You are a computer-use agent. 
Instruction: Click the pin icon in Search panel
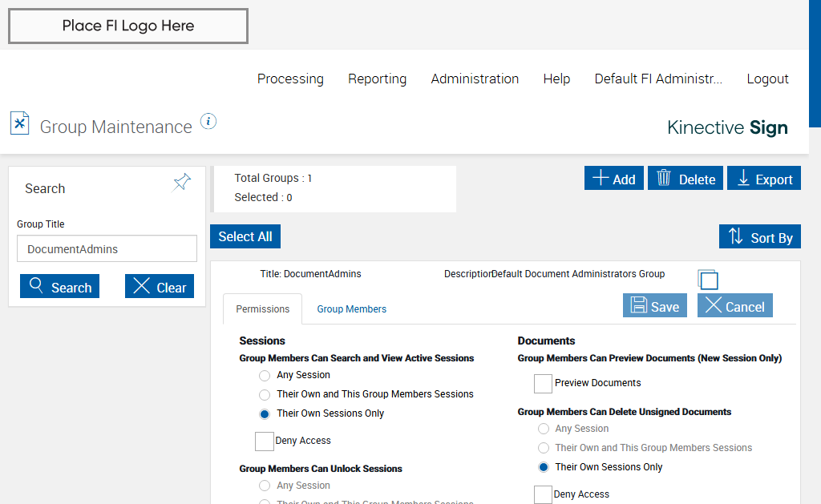[x=182, y=182]
